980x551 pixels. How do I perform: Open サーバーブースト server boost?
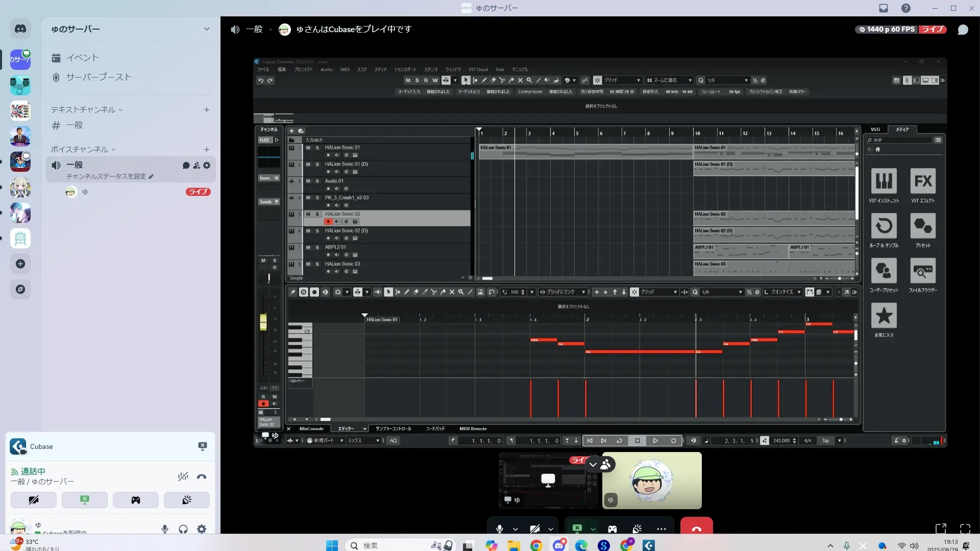[x=99, y=77]
